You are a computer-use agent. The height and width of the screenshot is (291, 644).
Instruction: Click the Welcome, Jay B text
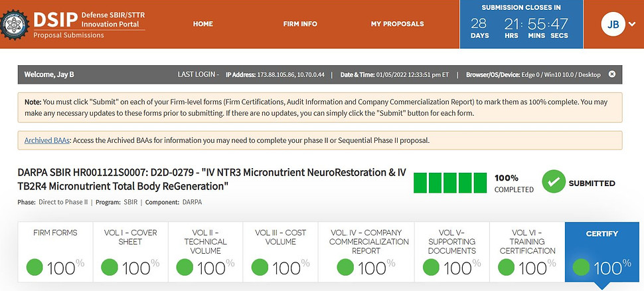49,74
